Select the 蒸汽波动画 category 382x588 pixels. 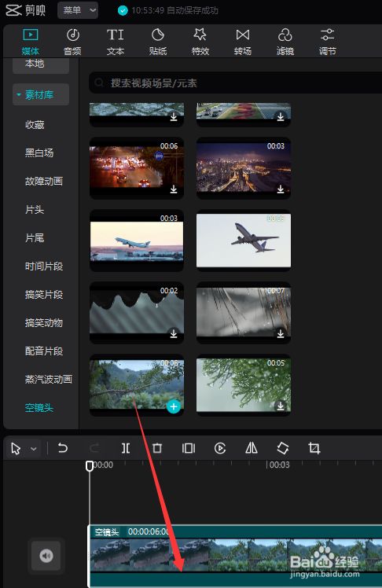coord(49,379)
